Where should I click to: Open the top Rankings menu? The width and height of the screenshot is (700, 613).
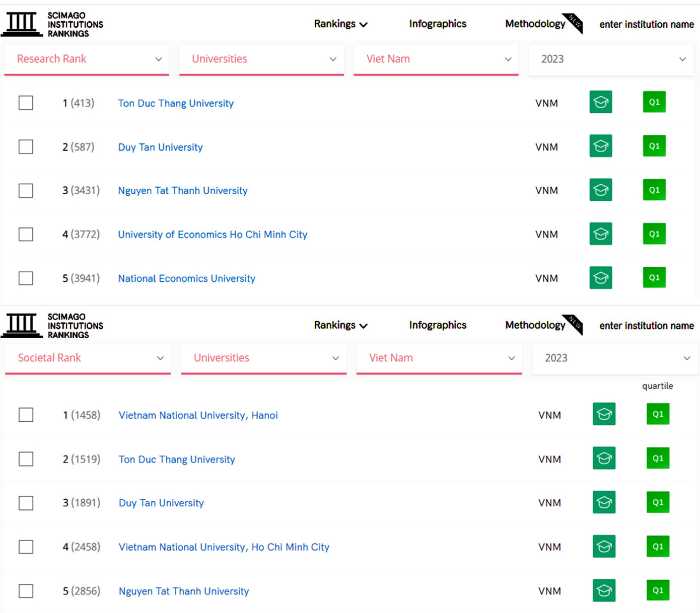coord(340,24)
